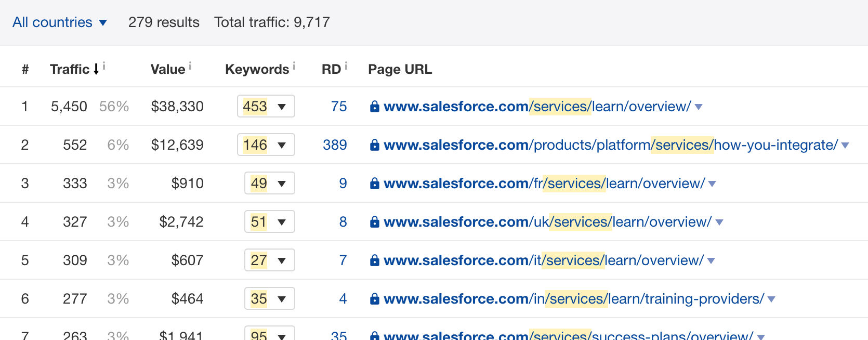The image size is (868, 340).
Task: Expand the 146 keywords dropdown
Action: (x=266, y=145)
